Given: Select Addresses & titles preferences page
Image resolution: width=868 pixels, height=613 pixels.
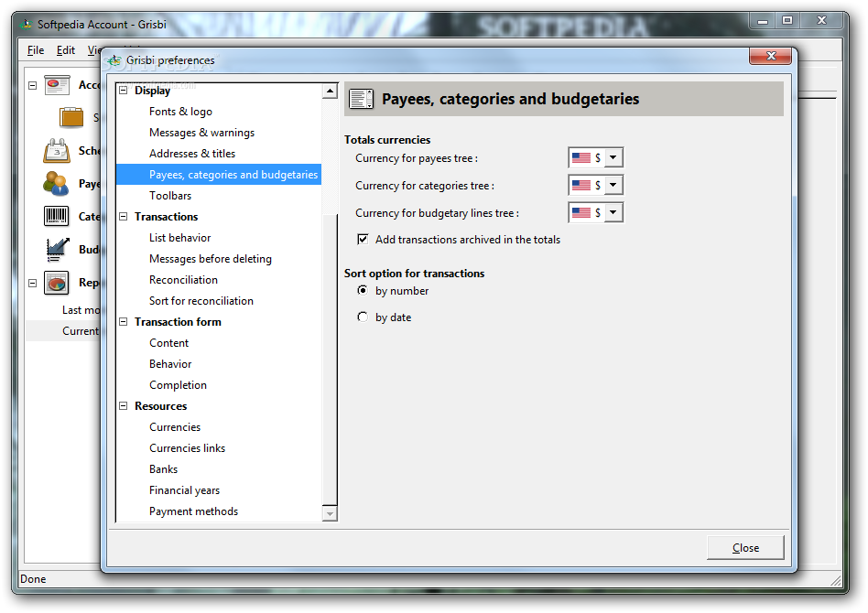Looking at the screenshot, I should pos(192,154).
